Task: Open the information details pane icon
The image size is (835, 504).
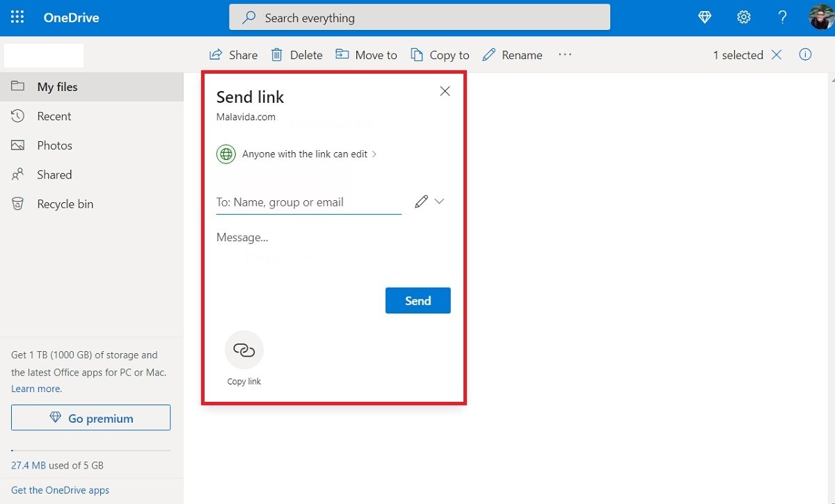Action: point(805,54)
